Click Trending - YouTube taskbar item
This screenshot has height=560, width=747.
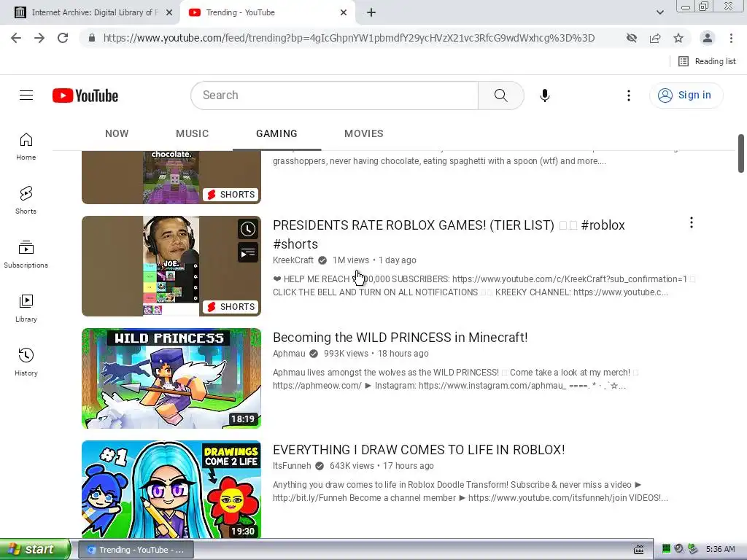point(135,550)
